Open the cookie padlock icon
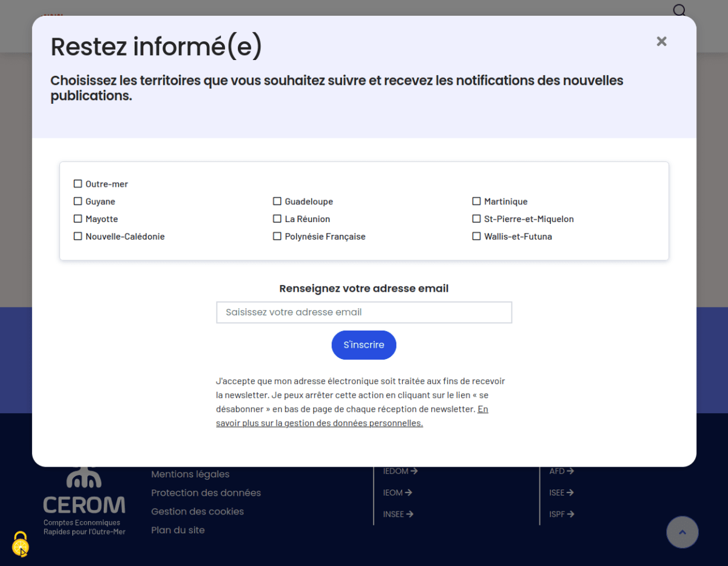The width and height of the screenshot is (728, 566). click(x=20, y=544)
